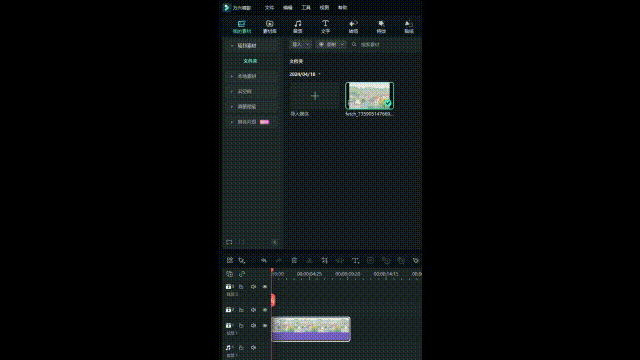Select the fetch_ video thumbnail

coord(369,96)
